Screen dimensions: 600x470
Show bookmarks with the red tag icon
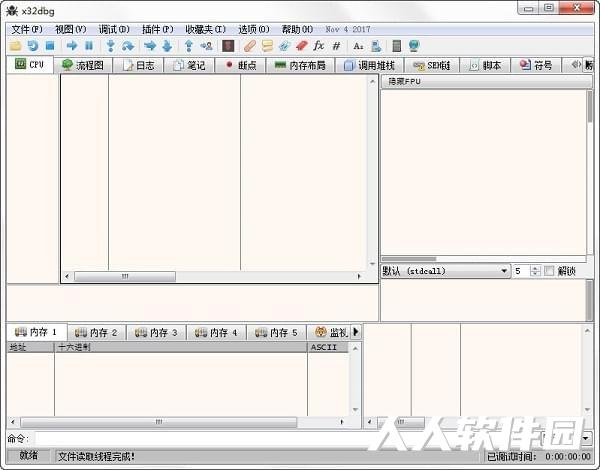pyautogui.click(x=302, y=46)
